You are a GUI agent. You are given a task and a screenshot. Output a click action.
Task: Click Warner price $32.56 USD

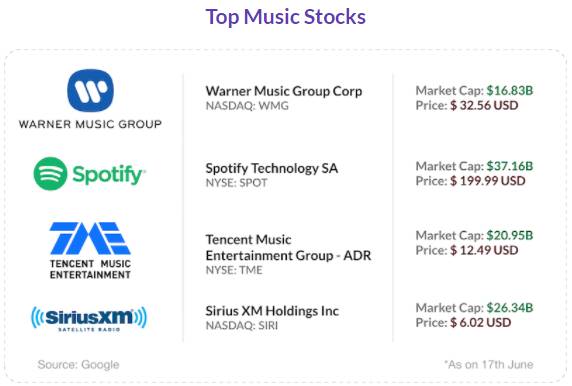coord(484,105)
